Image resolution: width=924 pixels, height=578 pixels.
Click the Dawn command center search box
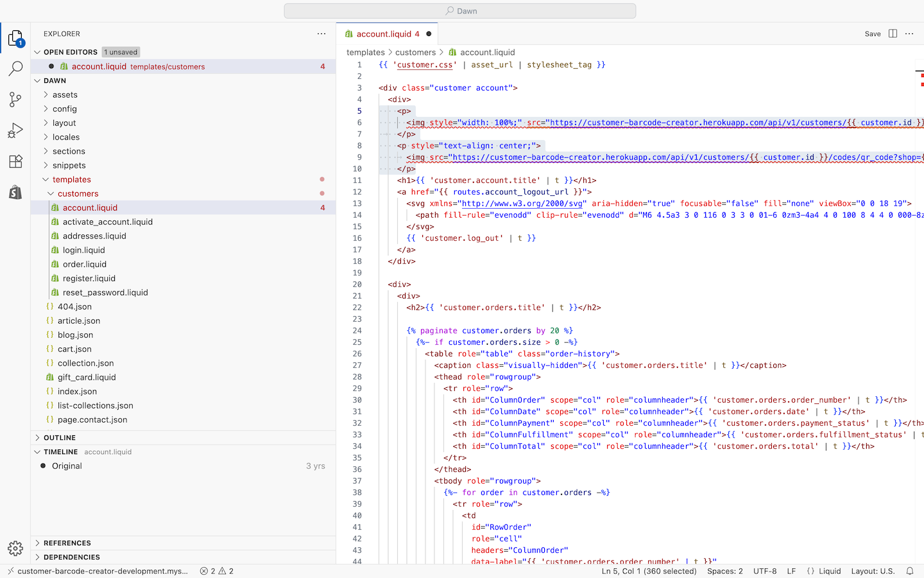point(460,11)
